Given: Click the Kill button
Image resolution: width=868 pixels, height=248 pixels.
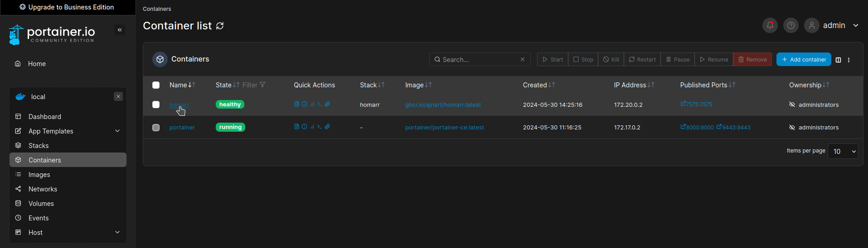Looking at the screenshot, I should (611, 59).
